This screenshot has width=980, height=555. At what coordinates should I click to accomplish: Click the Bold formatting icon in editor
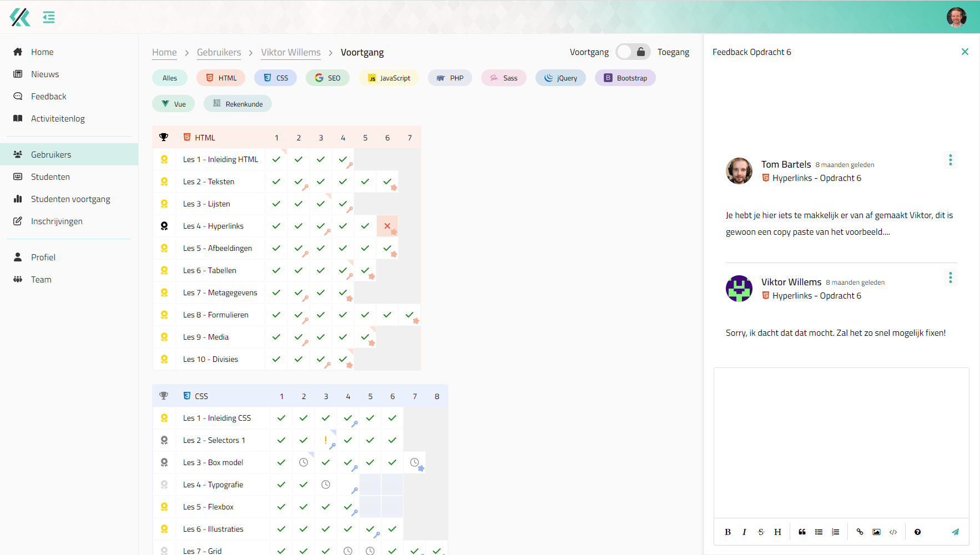(728, 532)
